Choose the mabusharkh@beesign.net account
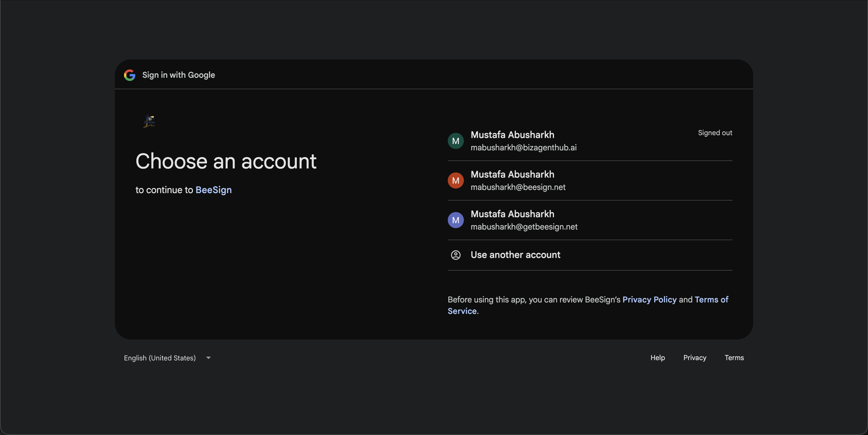 point(590,180)
